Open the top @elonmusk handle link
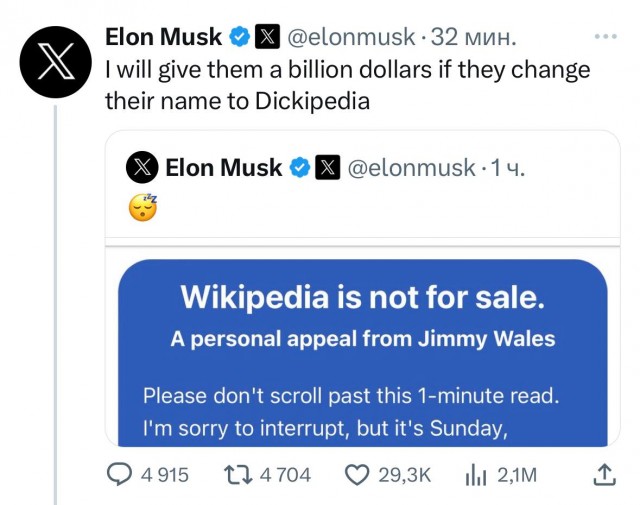The image size is (640, 505). pos(350,38)
